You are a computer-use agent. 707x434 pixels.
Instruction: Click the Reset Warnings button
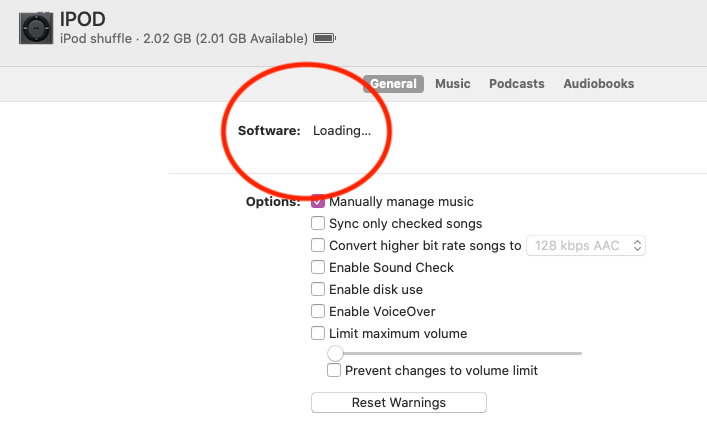[x=399, y=402]
